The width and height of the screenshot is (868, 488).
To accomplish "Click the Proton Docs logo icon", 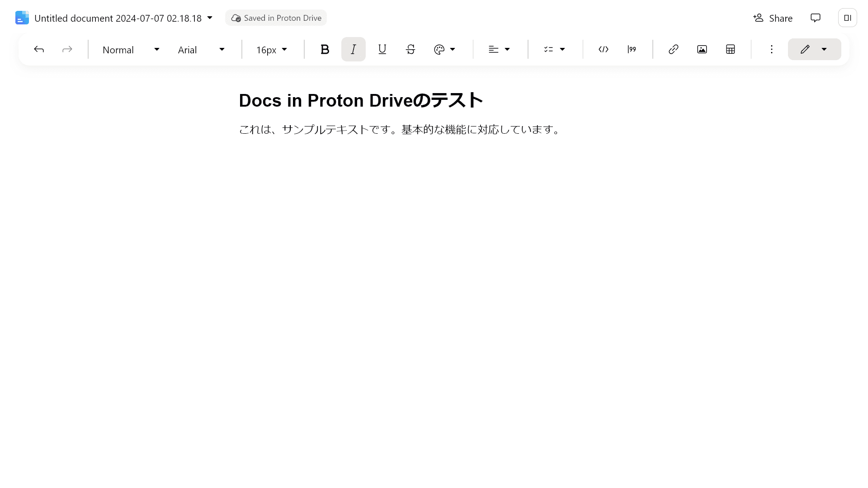I will pyautogui.click(x=22, y=18).
